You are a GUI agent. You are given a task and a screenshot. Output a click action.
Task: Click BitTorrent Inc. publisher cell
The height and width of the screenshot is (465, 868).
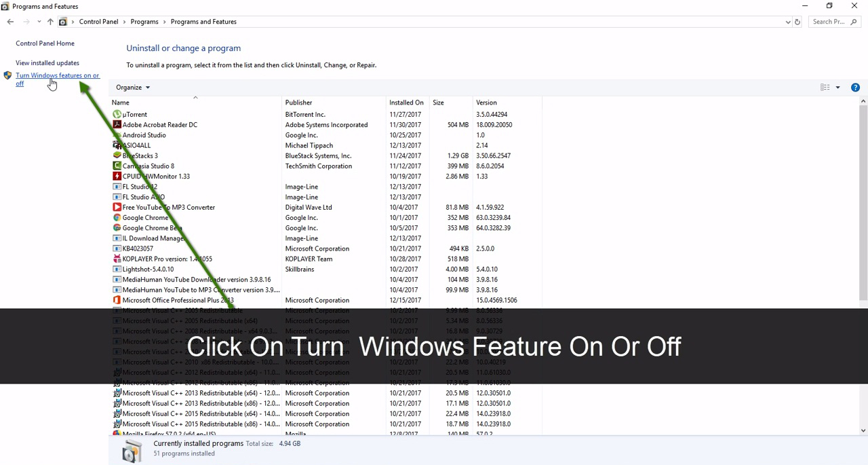[305, 115]
